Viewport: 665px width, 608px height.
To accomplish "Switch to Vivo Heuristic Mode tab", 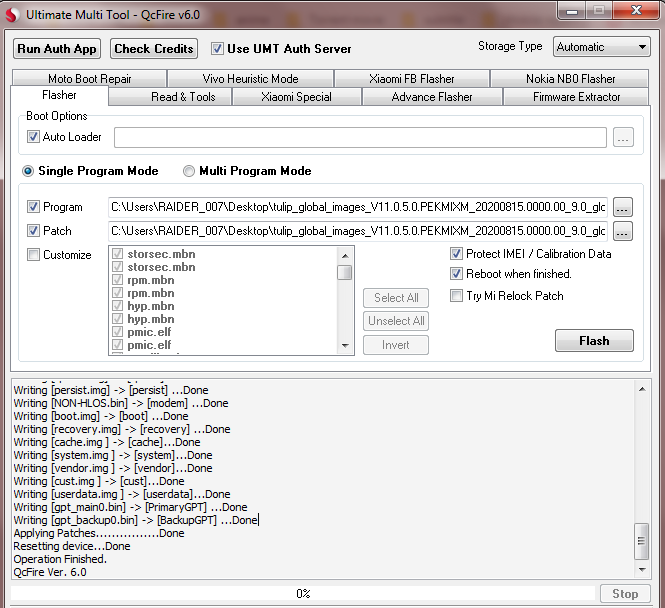I will point(250,78).
